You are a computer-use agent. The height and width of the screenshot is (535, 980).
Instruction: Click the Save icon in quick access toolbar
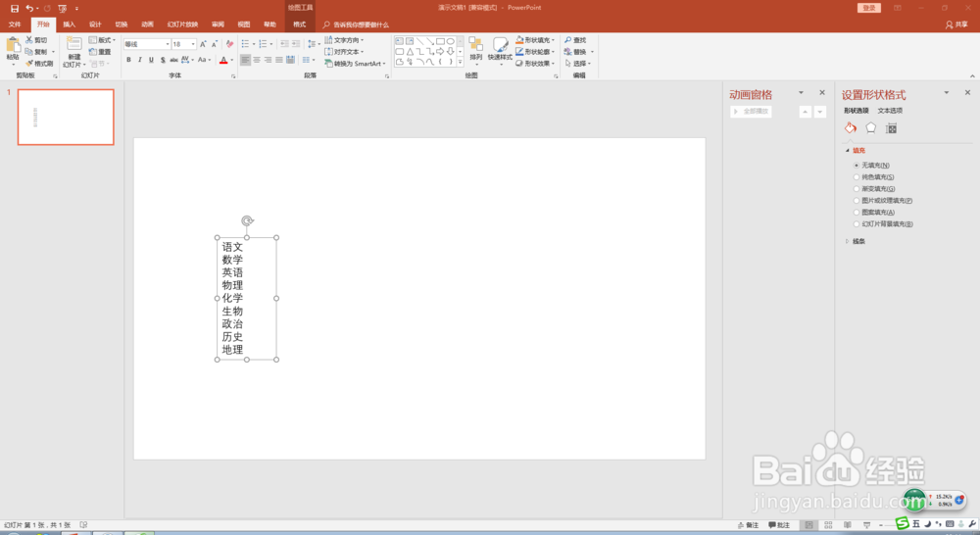[x=15, y=8]
